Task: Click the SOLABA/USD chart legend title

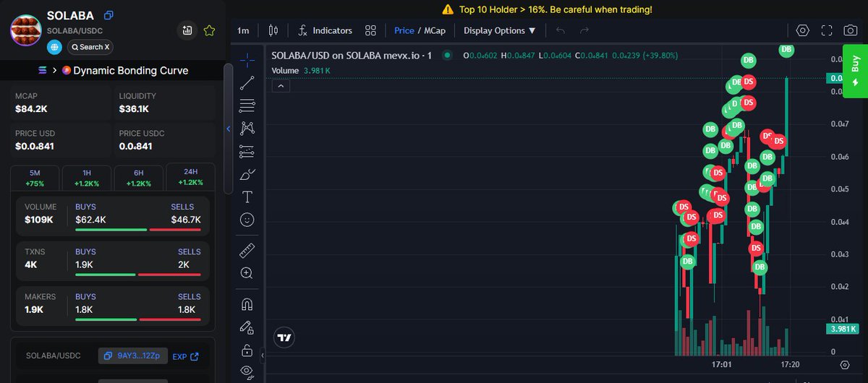Action: click(x=352, y=56)
